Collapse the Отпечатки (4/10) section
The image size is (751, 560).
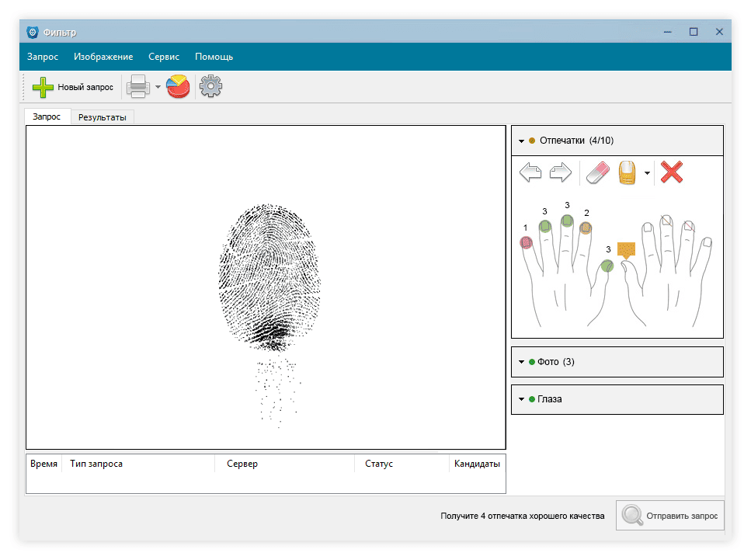pyautogui.click(x=521, y=141)
